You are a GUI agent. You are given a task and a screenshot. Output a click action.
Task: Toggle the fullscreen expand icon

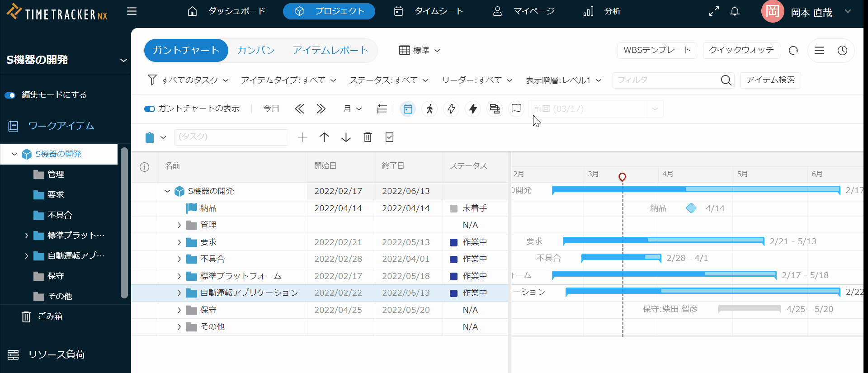point(714,11)
